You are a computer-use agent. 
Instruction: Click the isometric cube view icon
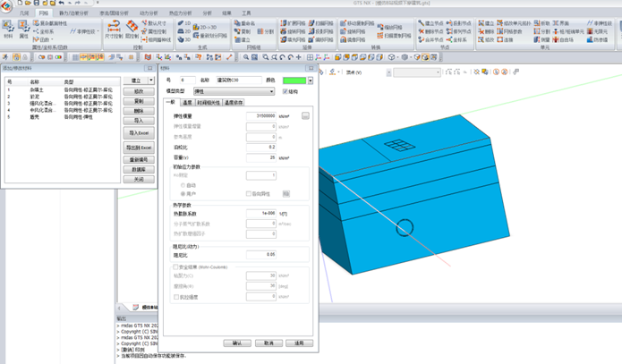coord(391,57)
